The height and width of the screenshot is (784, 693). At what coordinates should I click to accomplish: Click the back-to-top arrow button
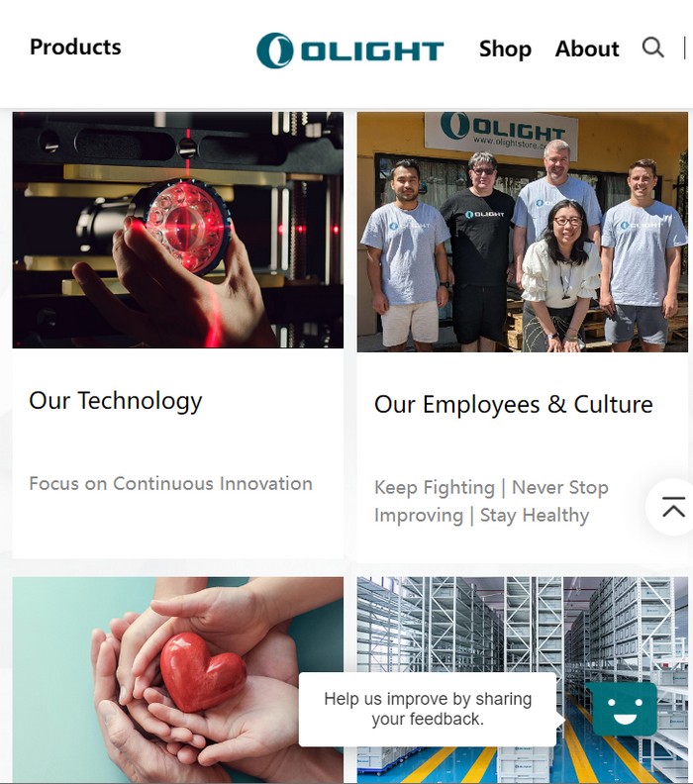(x=673, y=507)
